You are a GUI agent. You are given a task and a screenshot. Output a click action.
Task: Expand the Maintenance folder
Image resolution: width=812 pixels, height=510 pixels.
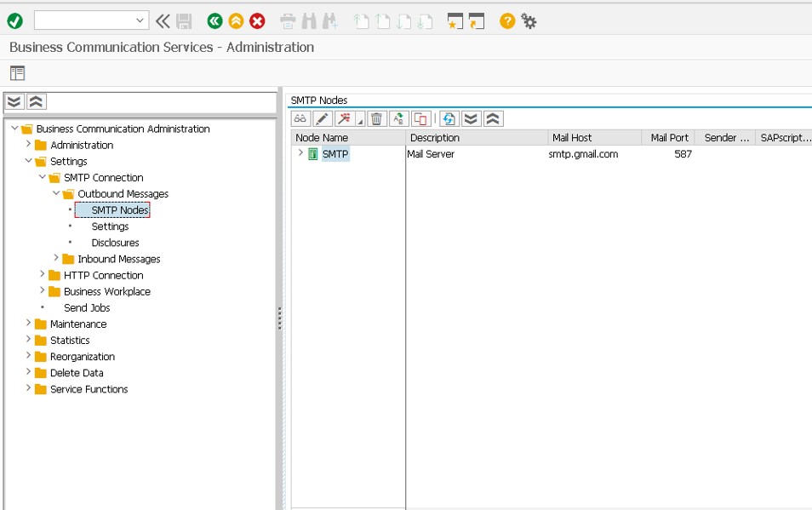(28, 323)
